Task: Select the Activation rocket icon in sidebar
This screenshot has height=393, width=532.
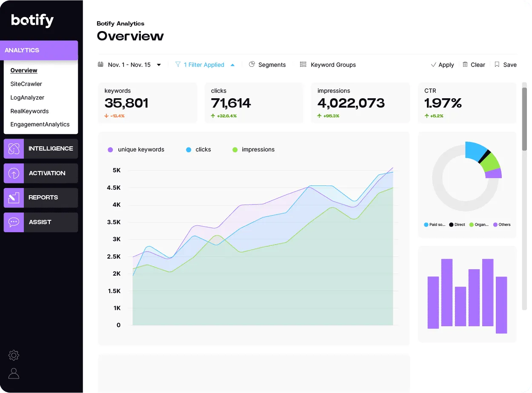Action: tap(14, 173)
